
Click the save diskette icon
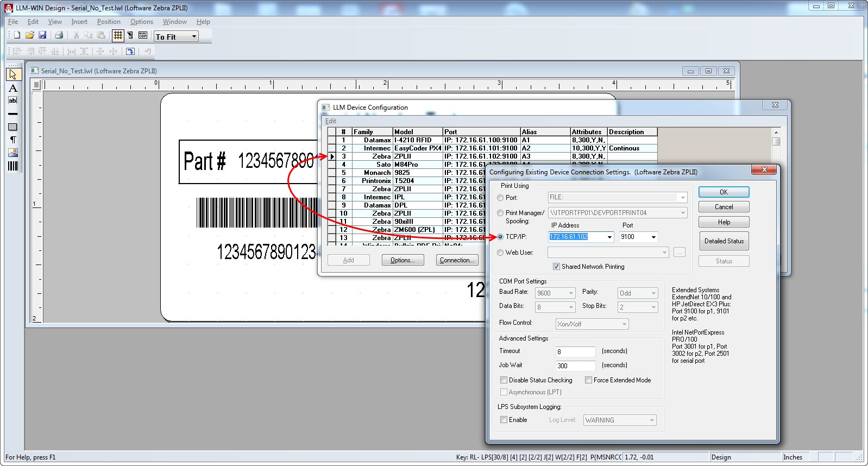(42, 36)
